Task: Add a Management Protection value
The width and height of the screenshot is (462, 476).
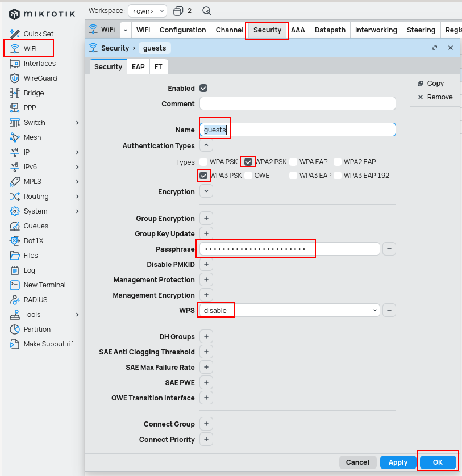Action: [206, 279]
